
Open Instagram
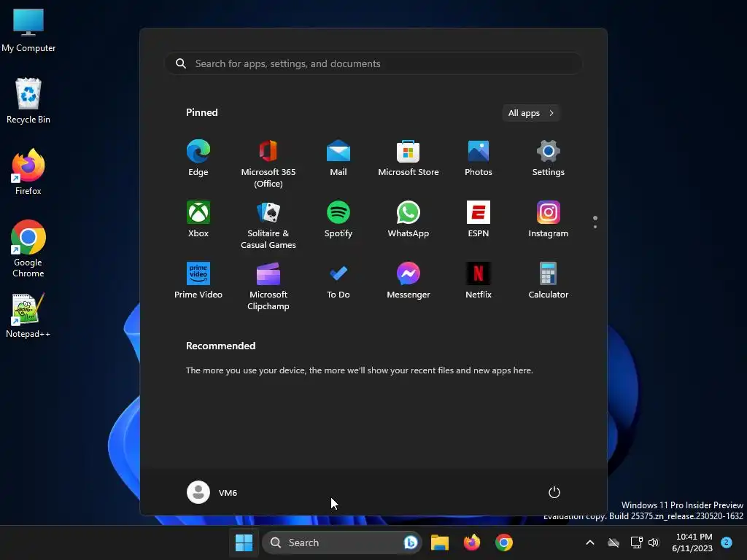click(549, 220)
